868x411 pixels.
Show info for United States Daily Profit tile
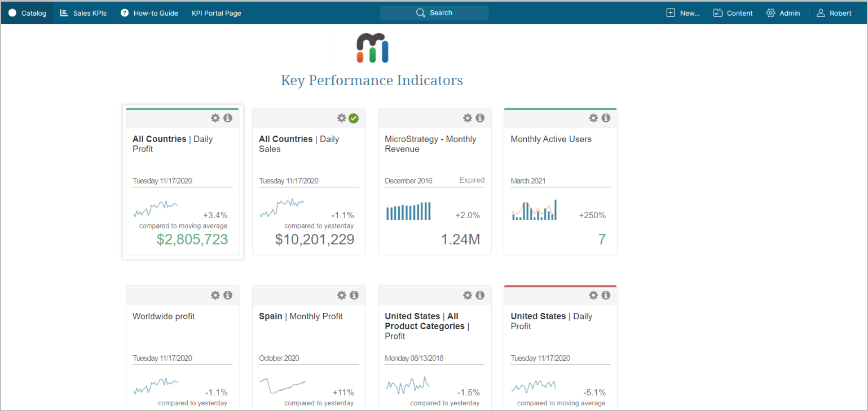pos(606,295)
